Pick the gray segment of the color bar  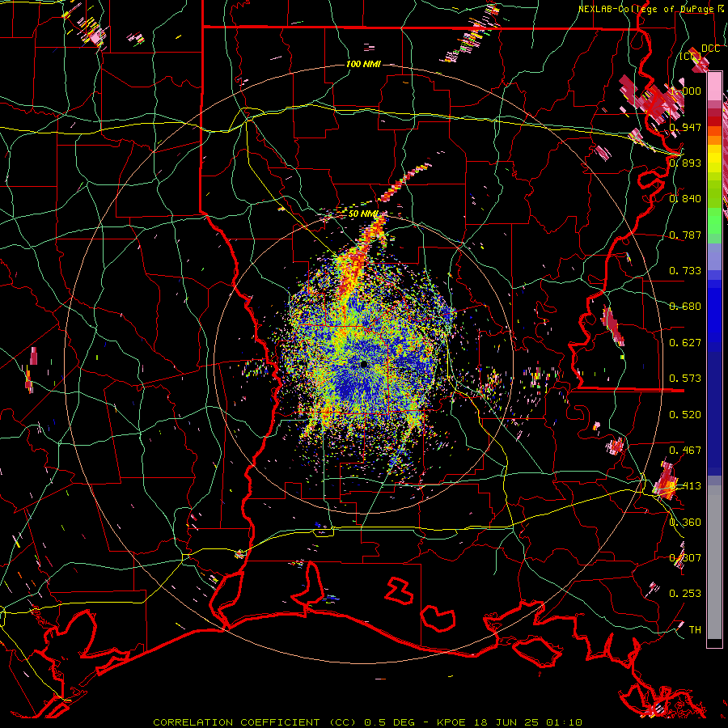[714, 562]
